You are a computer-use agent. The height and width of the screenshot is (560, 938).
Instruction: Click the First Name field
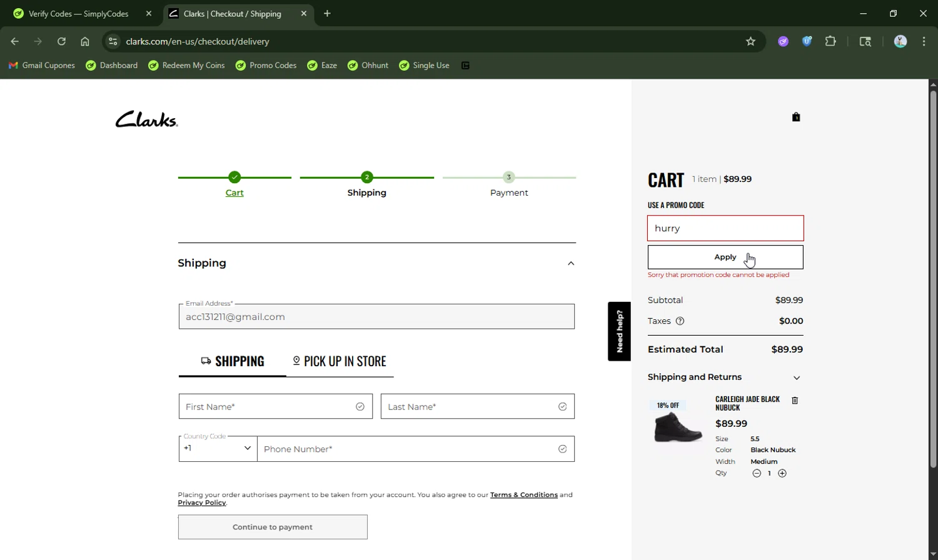click(x=276, y=406)
